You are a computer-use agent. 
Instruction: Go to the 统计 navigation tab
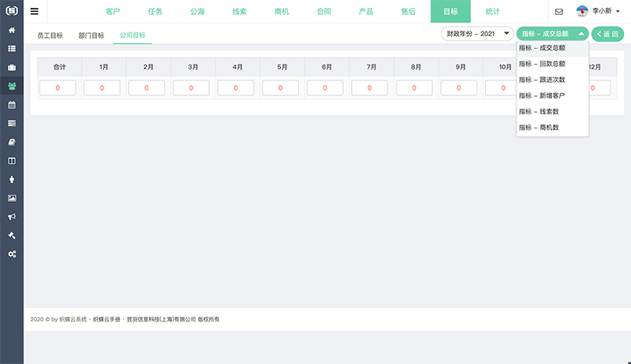point(492,12)
